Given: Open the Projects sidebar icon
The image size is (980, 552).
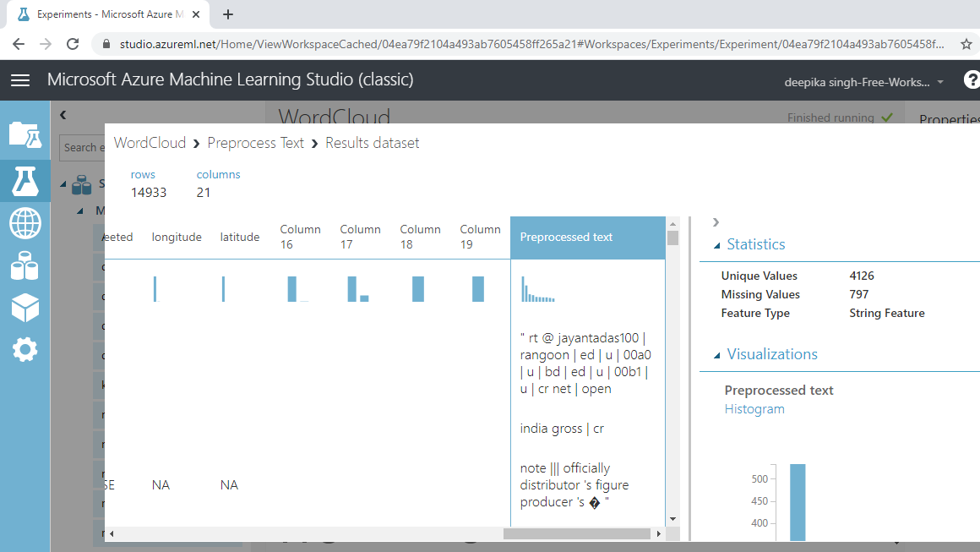Looking at the screenshot, I should 25,134.
